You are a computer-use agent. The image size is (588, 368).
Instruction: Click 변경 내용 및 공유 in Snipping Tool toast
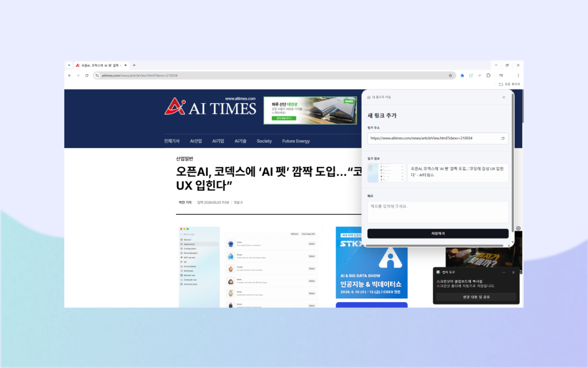(476, 297)
